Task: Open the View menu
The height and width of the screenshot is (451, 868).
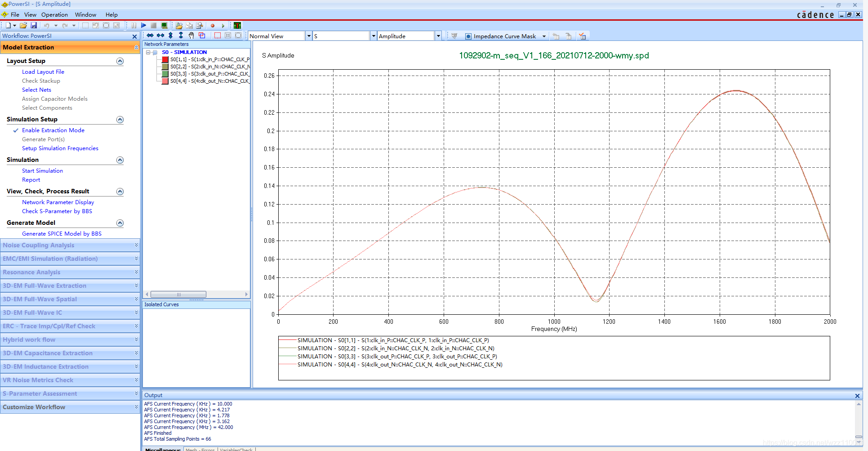Action: pyautogui.click(x=30, y=15)
